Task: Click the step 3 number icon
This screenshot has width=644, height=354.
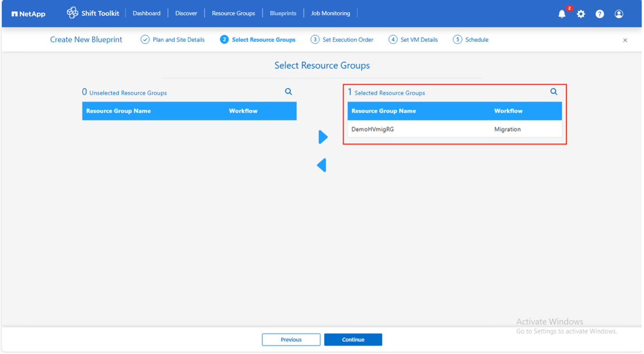Action: pyautogui.click(x=316, y=40)
